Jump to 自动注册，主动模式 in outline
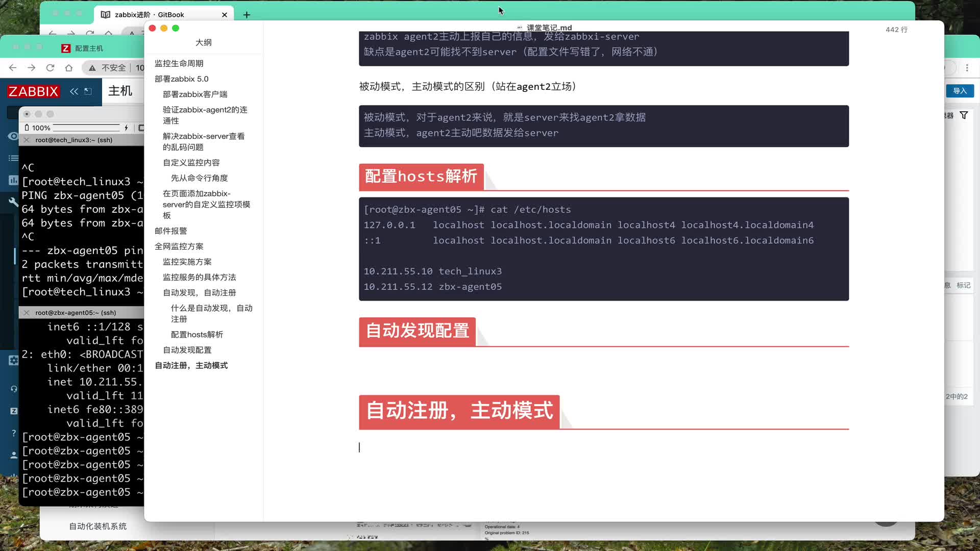The width and height of the screenshot is (980, 551). pyautogui.click(x=191, y=366)
